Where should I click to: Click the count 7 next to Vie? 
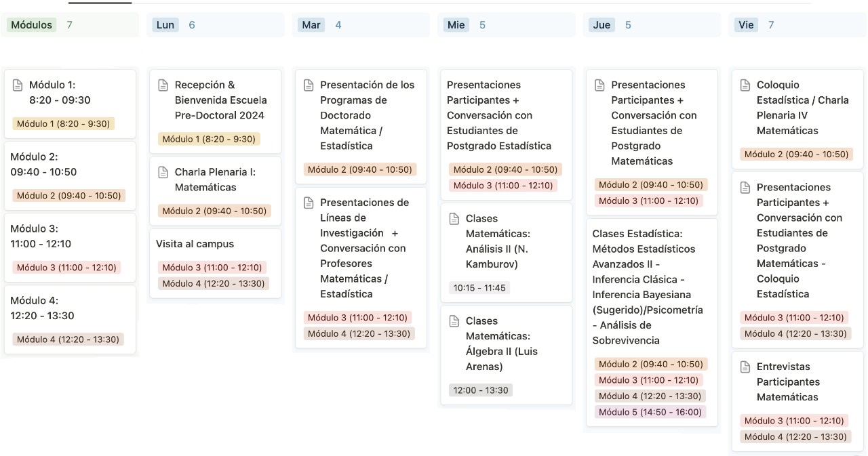(x=771, y=25)
